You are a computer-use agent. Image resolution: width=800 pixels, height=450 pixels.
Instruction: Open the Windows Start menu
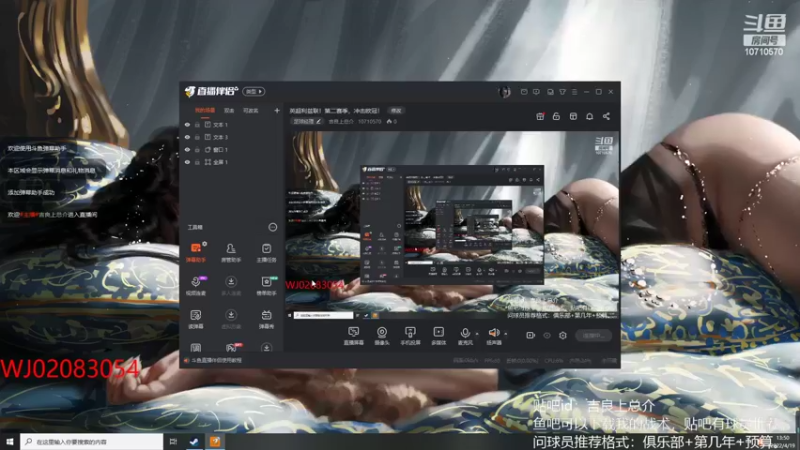[x=10, y=441]
